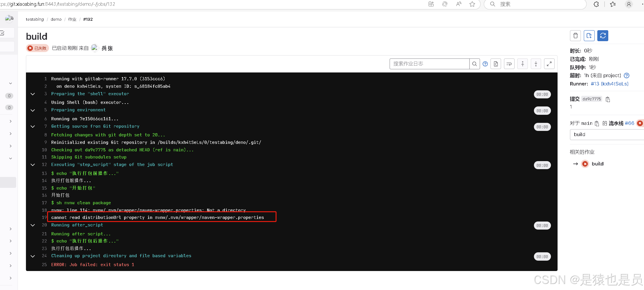
Task: Go to the 作业 breadcrumb
Action: coord(72,19)
